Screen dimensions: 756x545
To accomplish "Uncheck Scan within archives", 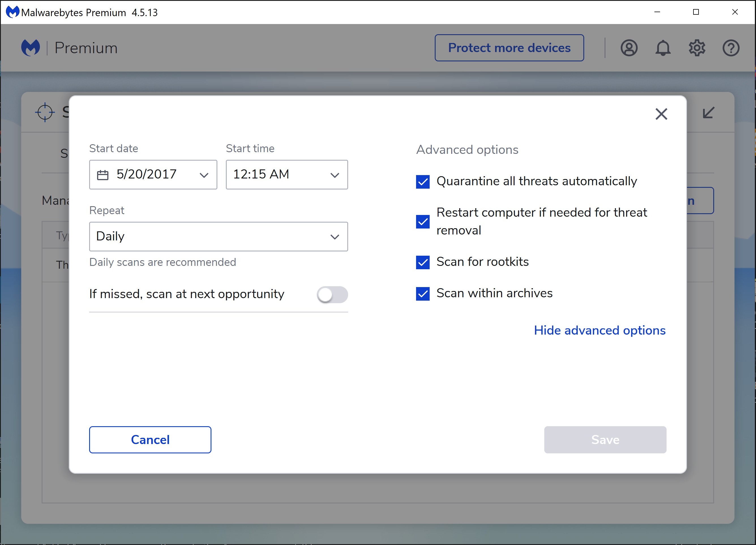I will pyautogui.click(x=423, y=294).
